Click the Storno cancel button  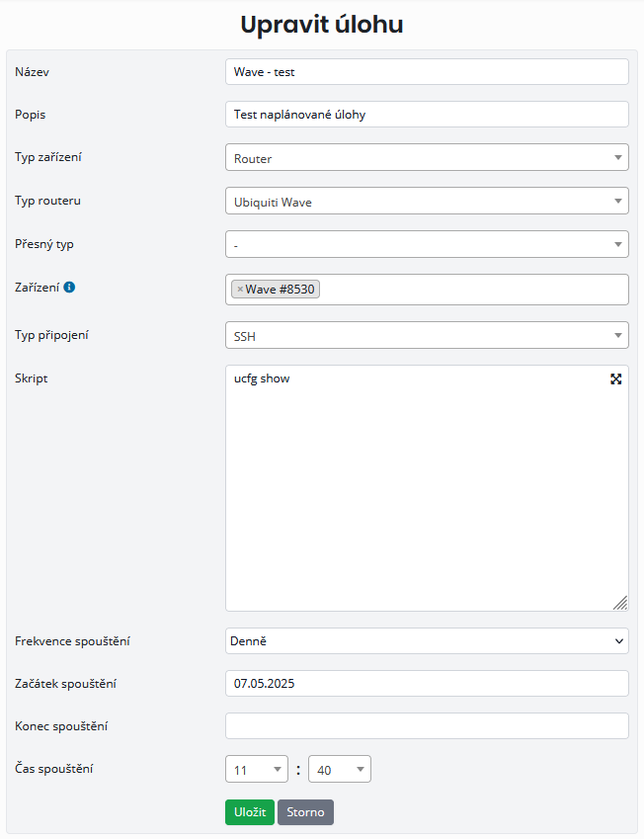[305, 812]
